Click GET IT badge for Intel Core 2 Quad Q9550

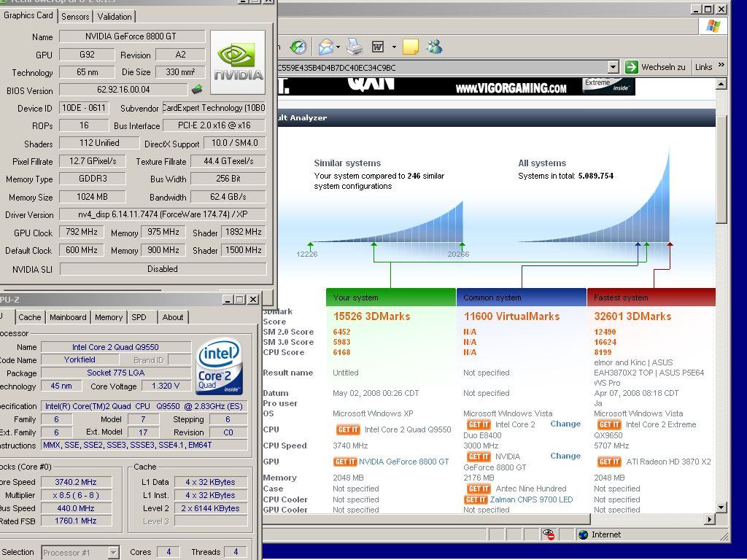point(348,429)
